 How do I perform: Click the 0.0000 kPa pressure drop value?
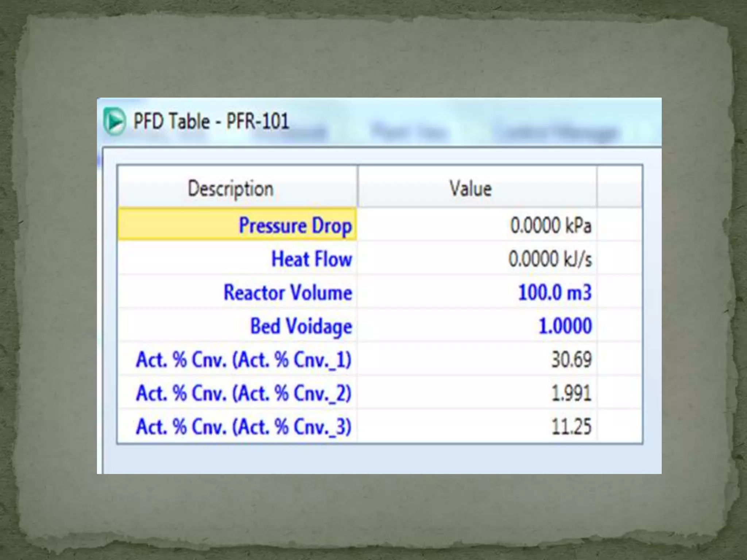[x=550, y=225]
